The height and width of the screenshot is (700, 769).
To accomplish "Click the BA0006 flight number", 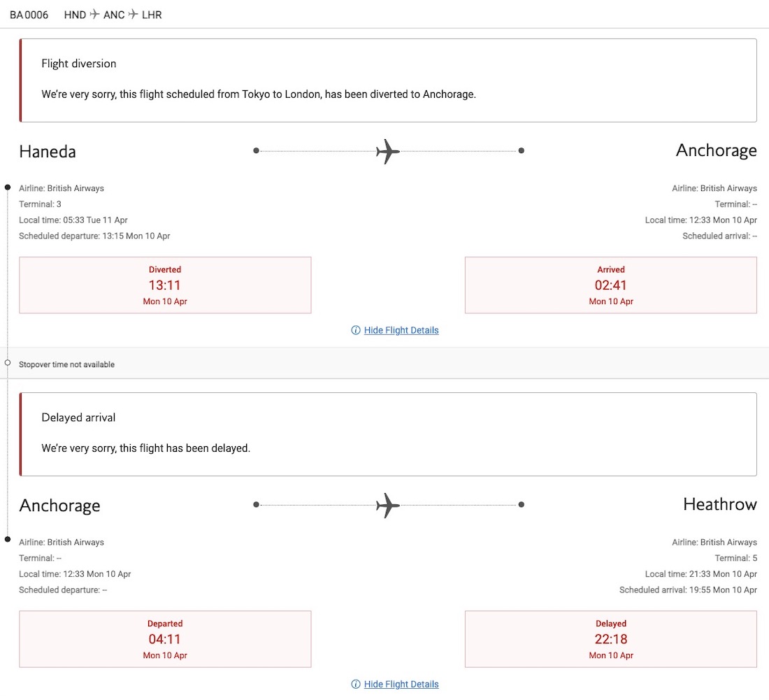I will pyautogui.click(x=29, y=15).
